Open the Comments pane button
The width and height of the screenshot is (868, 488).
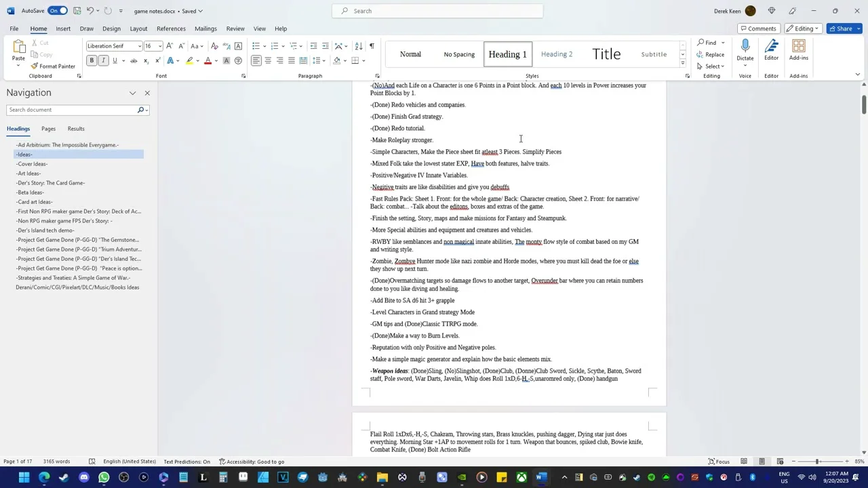point(757,28)
